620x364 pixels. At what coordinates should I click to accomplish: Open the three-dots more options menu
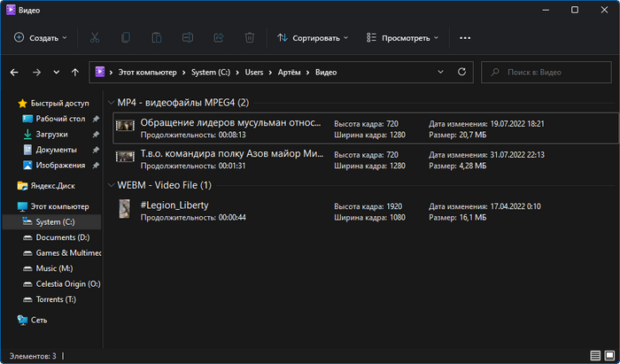click(x=465, y=38)
